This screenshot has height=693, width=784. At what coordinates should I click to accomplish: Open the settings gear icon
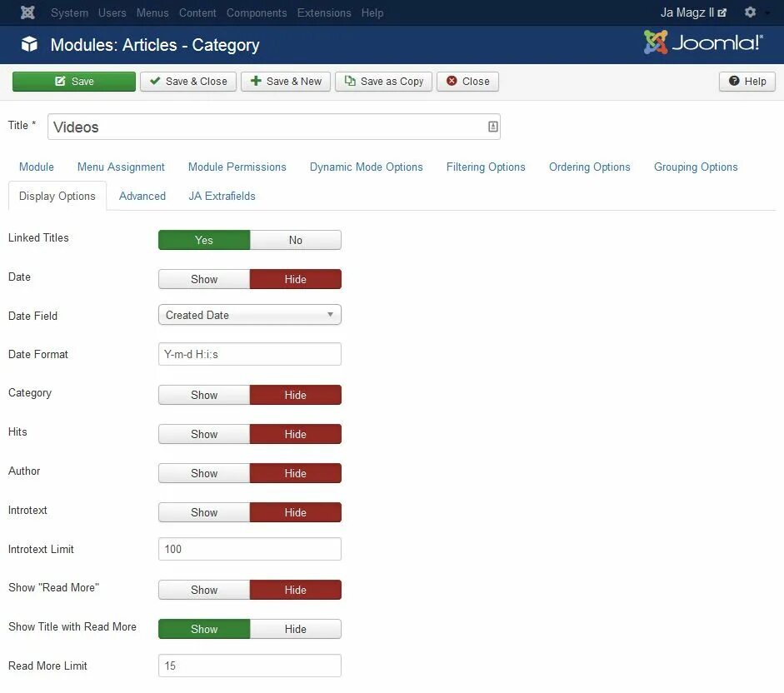pos(750,12)
